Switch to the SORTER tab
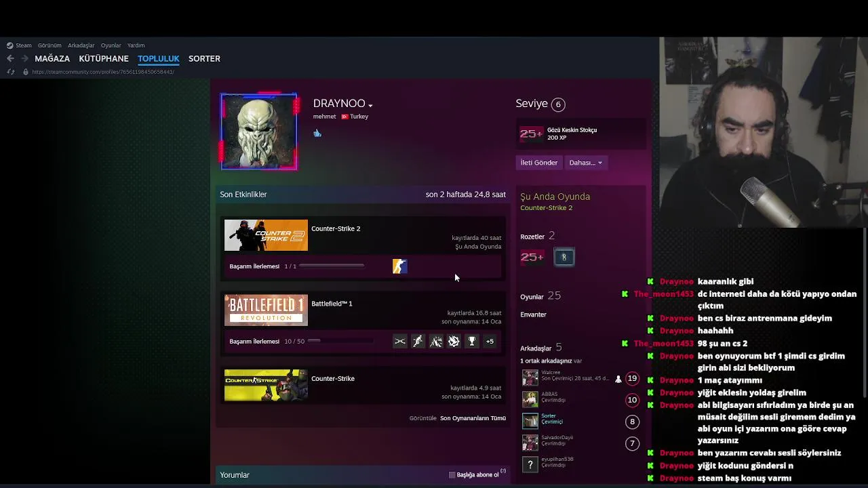Screen dimensions: 868x488 click(204, 58)
